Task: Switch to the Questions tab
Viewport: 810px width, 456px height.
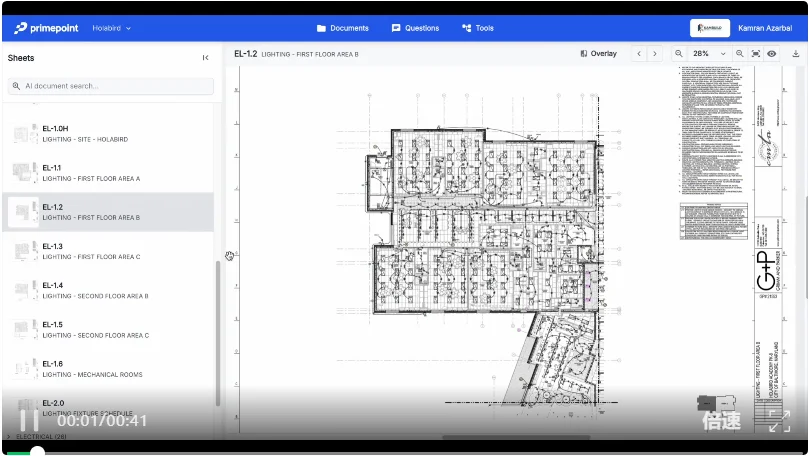Action: pyautogui.click(x=415, y=28)
